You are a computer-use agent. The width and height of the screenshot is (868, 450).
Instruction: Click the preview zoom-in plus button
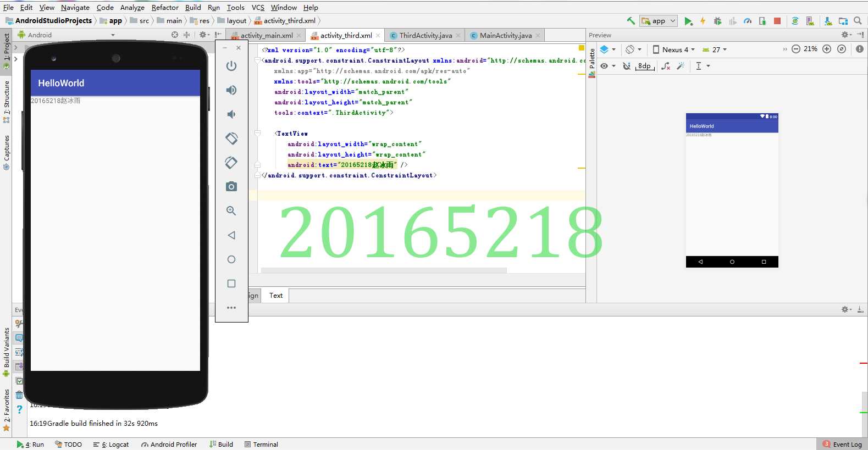pos(826,49)
